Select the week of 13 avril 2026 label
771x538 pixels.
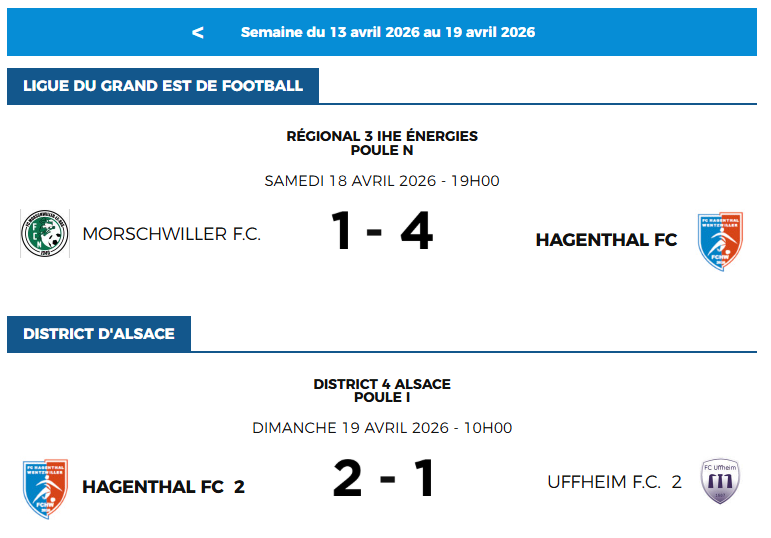click(388, 32)
